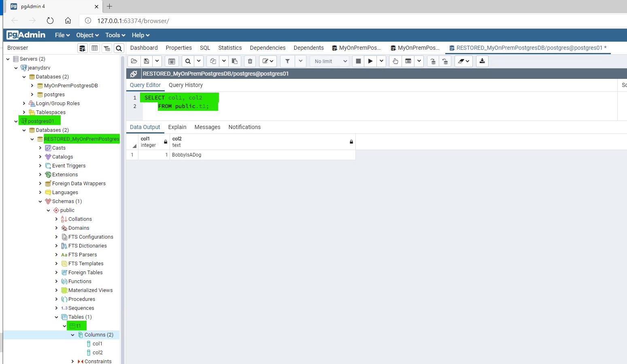Click View Data grid icon in Browser header
This screenshot has width=627, height=364.
pos(95,48)
